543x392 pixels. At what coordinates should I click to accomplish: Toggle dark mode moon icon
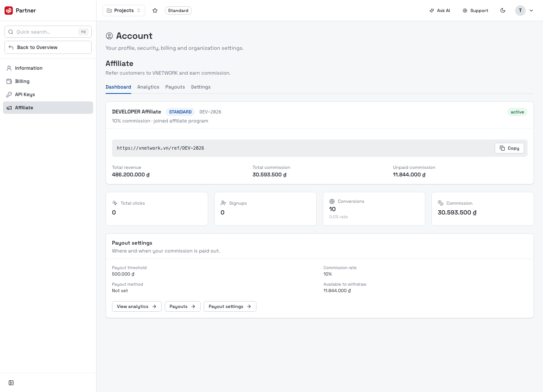503,11
